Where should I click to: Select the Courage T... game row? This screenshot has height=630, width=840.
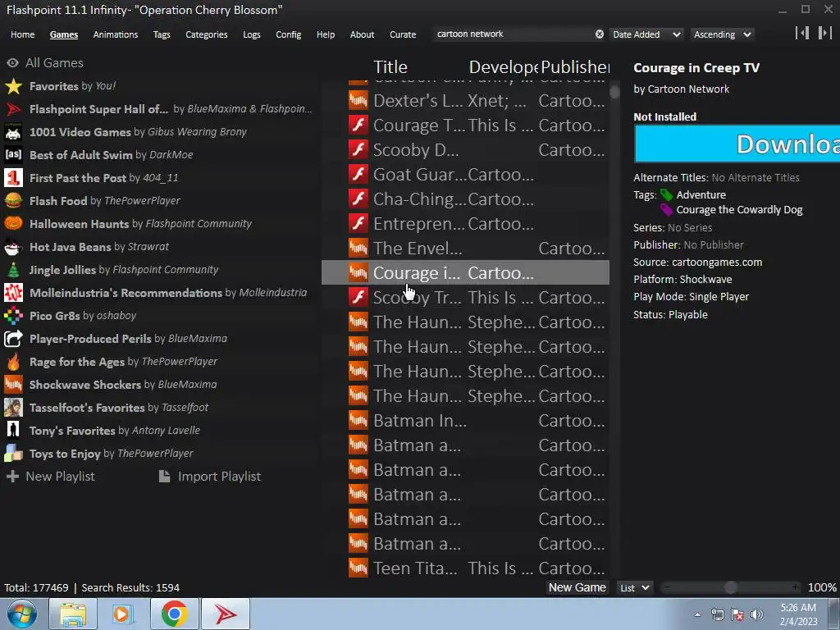click(465, 126)
